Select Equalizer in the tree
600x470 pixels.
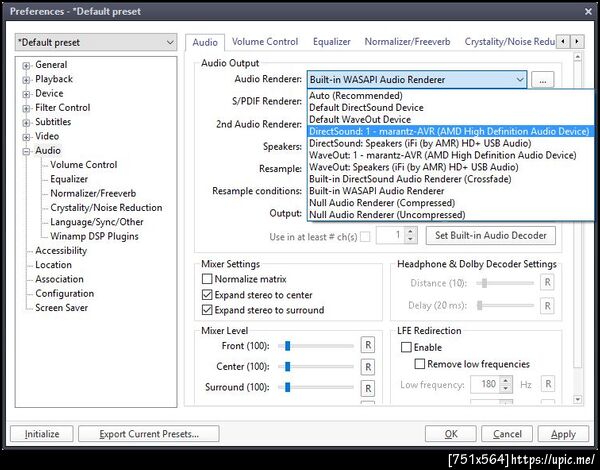point(69,179)
